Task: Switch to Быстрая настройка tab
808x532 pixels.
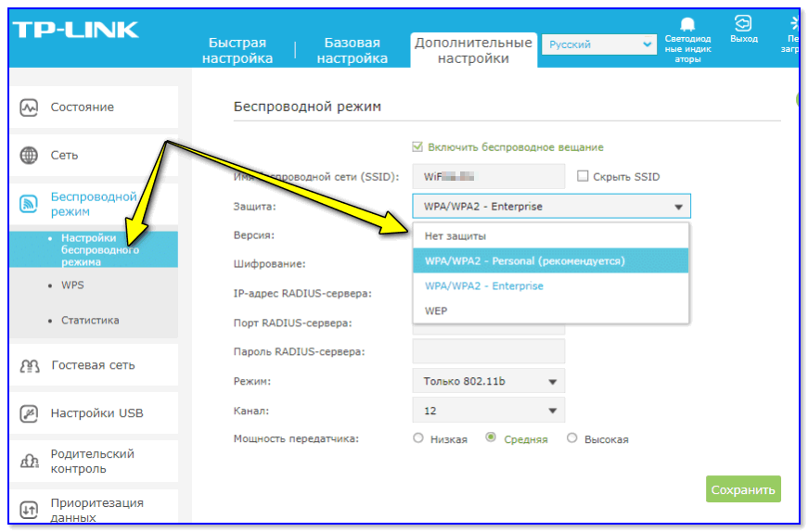Action: point(237,50)
